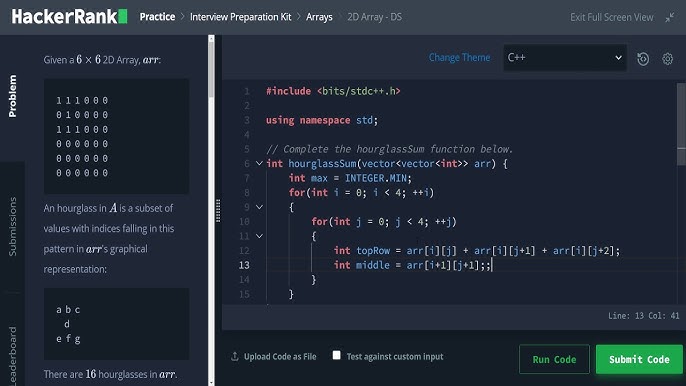This screenshot has height=386, width=686.
Task: Collapse the code block at line 9
Action: click(x=259, y=207)
